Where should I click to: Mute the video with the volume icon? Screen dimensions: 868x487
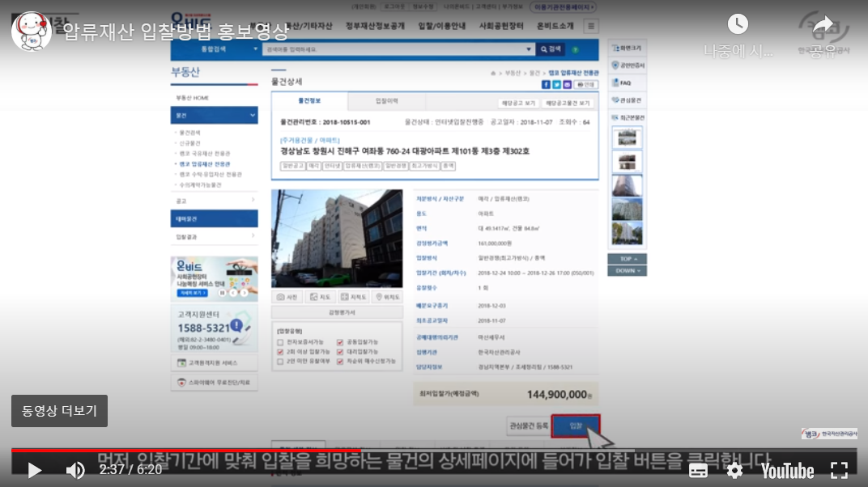click(75, 471)
